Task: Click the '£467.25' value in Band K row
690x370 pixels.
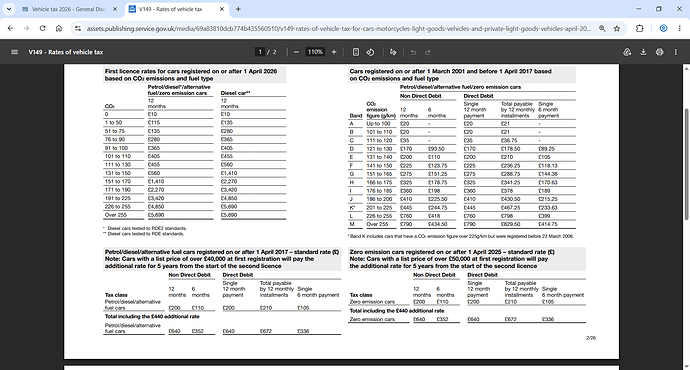Action: click(x=510, y=207)
